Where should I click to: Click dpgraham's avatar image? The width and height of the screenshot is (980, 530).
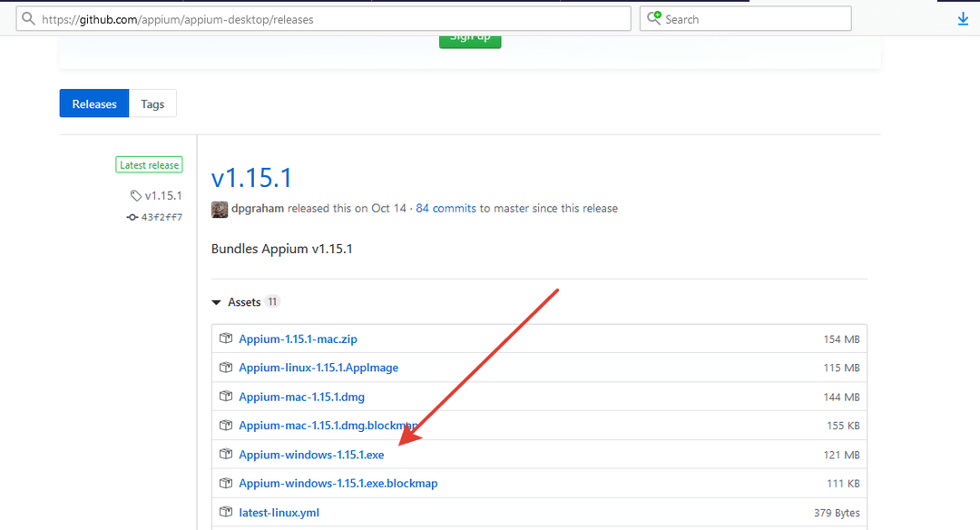coord(220,209)
